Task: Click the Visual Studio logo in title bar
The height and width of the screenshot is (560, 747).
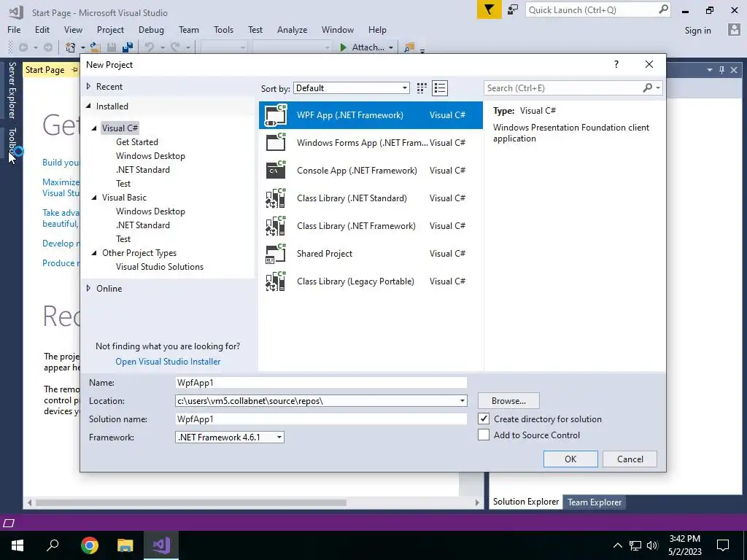Action: [x=15, y=12]
